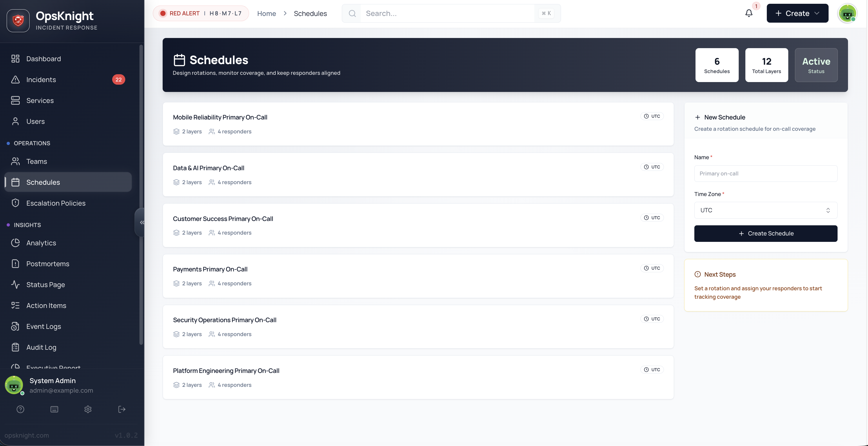Image resolution: width=868 pixels, height=446 pixels.
Task: Open keyboard shortcuts icon in sidebar footer
Action: coord(54,409)
